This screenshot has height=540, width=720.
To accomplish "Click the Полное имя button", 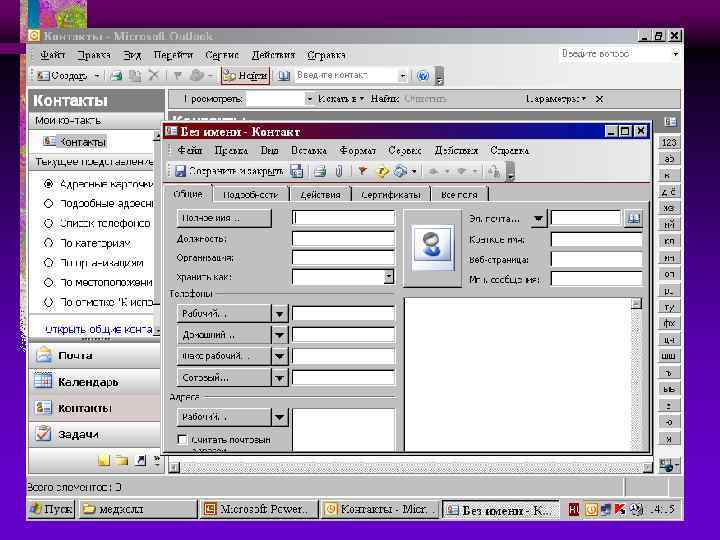I will (x=224, y=218).
